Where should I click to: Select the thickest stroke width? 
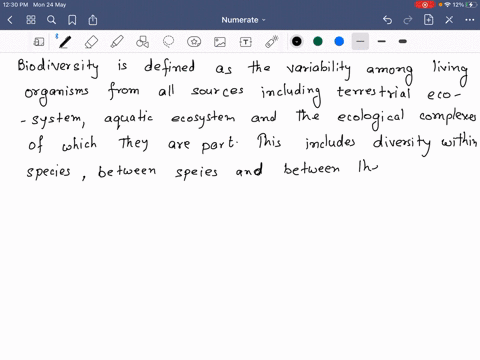403,41
